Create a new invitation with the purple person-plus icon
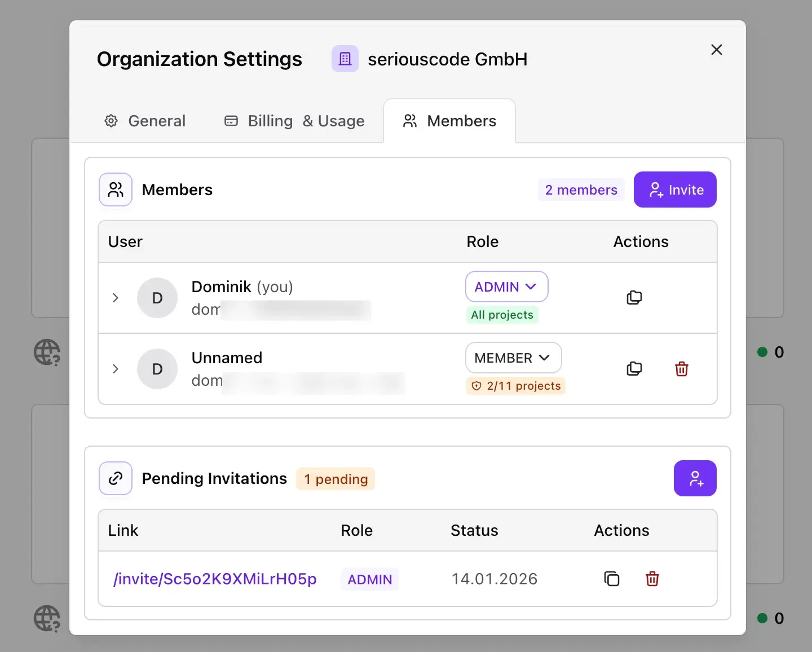 point(695,478)
